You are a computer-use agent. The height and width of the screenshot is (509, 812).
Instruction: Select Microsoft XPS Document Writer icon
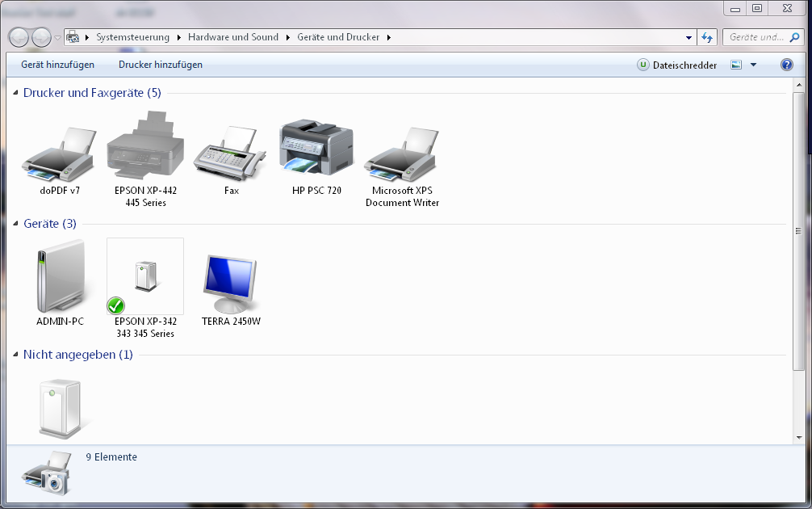[402, 154]
